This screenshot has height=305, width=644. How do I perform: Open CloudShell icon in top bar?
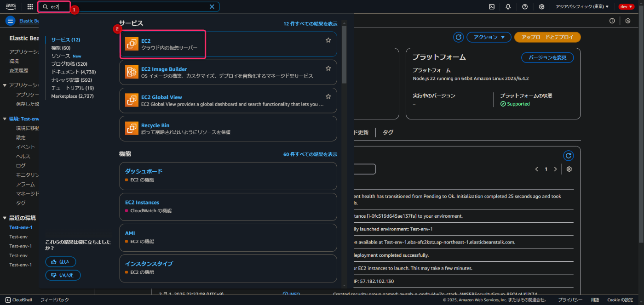pyautogui.click(x=492, y=7)
